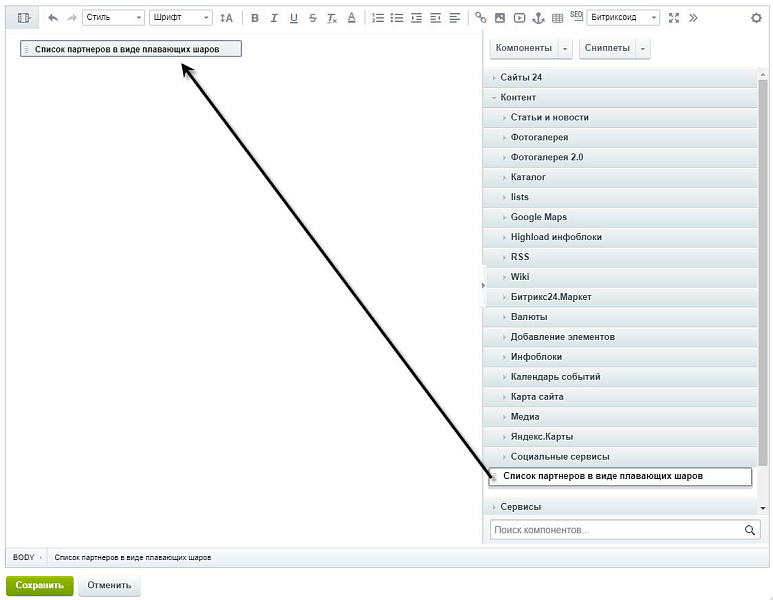773x600 pixels.
Task: Toggle italic formatting
Action: tap(274, 18)
